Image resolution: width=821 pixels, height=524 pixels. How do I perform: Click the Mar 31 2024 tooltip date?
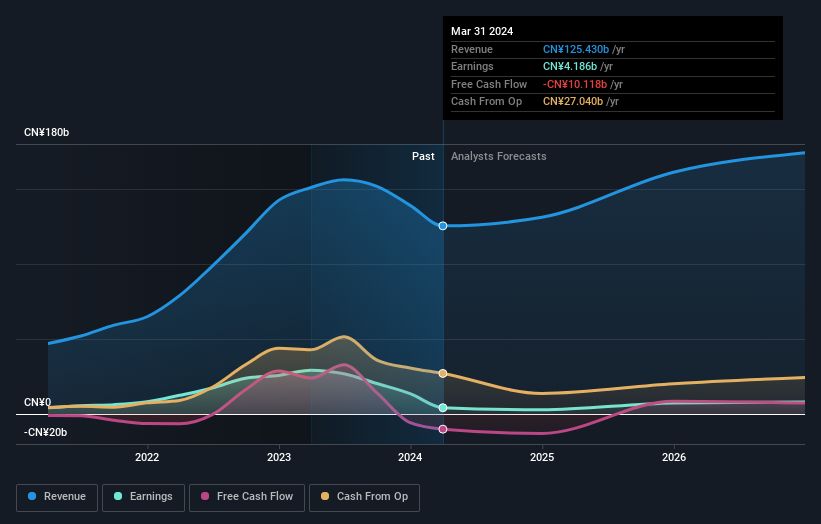[x=482, y=31]
